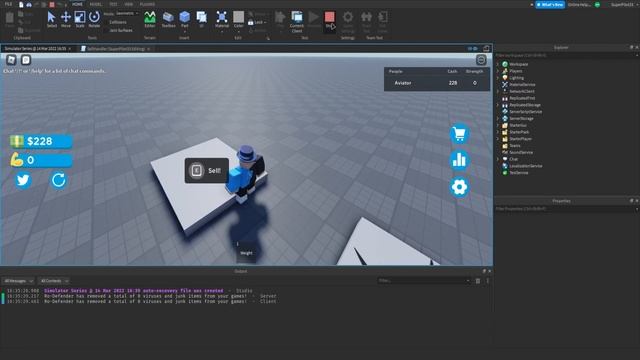Expand the StarterGui tree node
The image size is (640, 360).
pos(498,125)
